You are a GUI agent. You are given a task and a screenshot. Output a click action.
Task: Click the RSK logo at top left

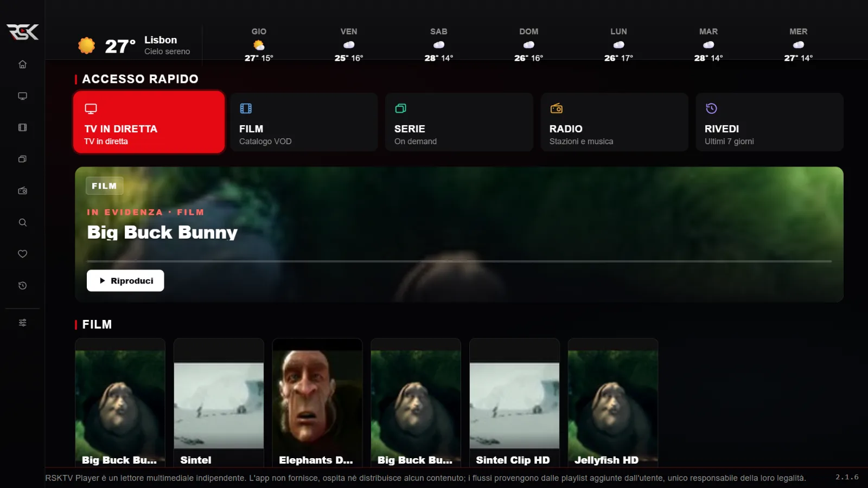pyautogui.click(x=22, y=32)
